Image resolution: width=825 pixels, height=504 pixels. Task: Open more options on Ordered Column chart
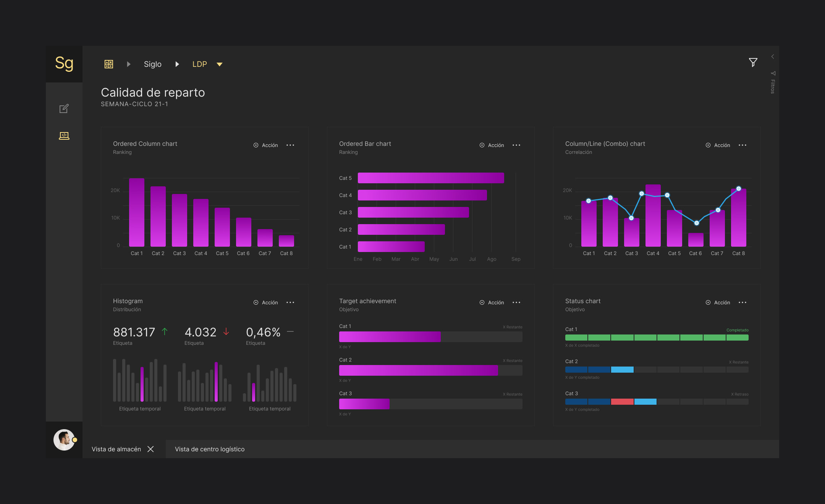coord(290,145)
